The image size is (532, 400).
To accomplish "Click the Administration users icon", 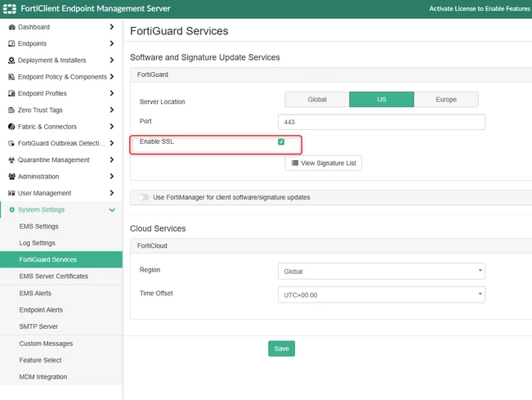I will click(11, 177).
